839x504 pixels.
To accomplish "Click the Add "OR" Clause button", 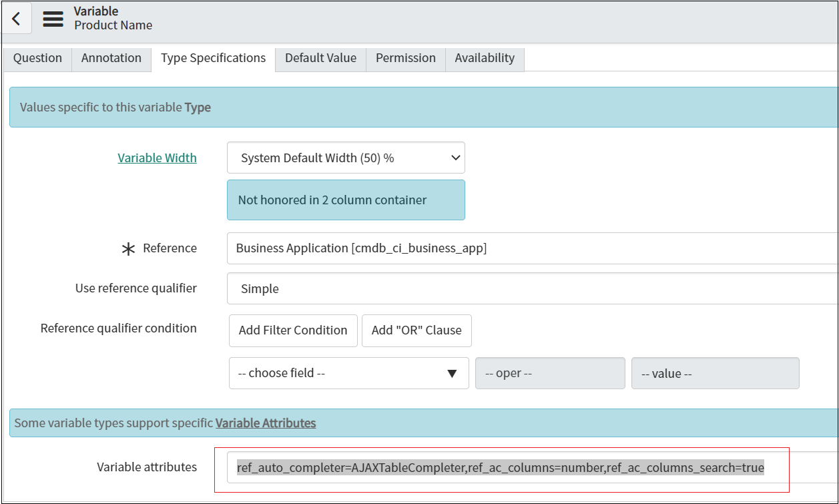I will tap(416, 330).
